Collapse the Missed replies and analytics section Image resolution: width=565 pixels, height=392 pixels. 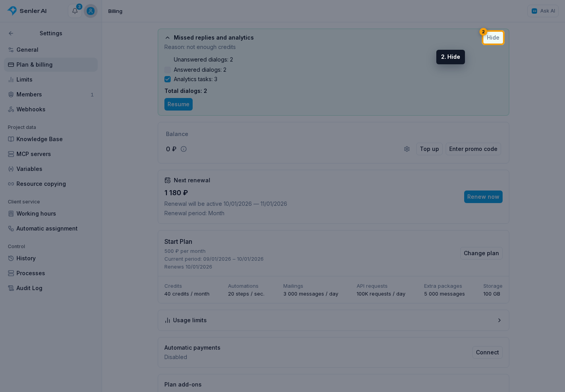168,38
